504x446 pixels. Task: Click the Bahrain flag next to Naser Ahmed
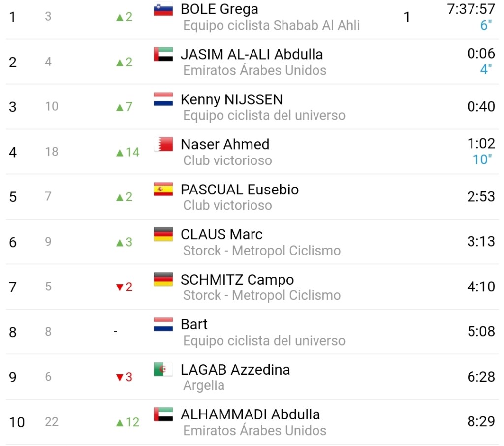click(x=163, y=144)
